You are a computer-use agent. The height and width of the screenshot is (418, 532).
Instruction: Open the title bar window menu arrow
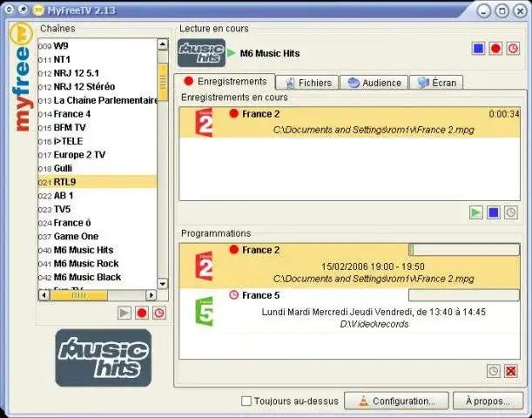coord(9,10)
